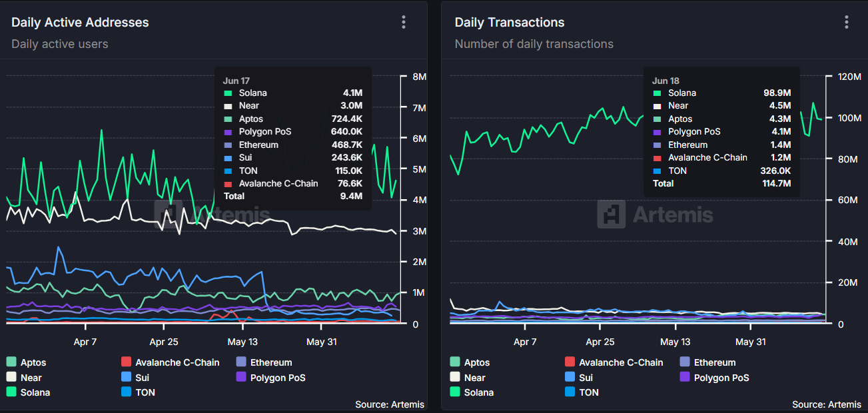Viewport: 868px width, 413px height.
Task: Click the May 13 label on Daily Transactions axis
Action: coord(675,342)
